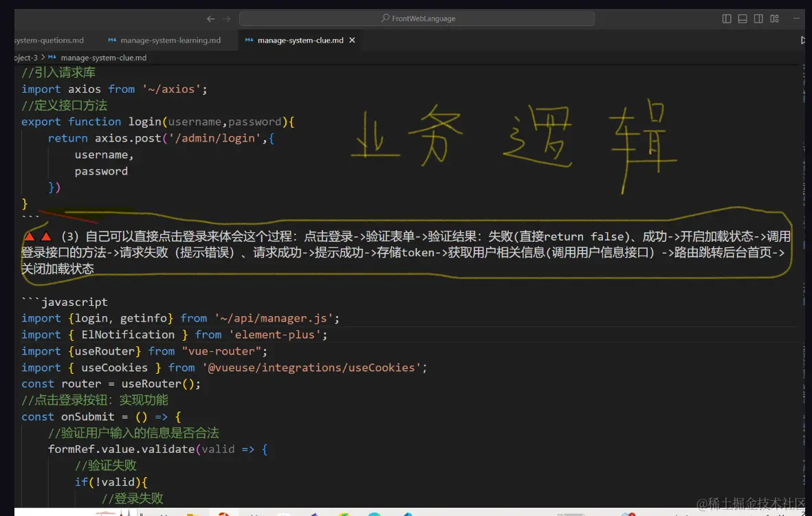
Task: Click the //验证用户输入的信息是否合法 comment
Action: pos(133,433)
